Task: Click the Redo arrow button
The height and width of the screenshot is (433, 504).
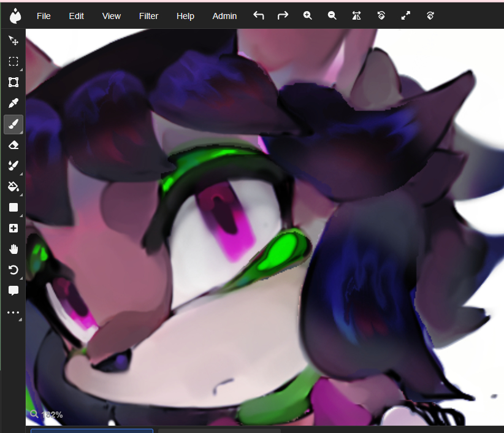Action: pos(283,16)
